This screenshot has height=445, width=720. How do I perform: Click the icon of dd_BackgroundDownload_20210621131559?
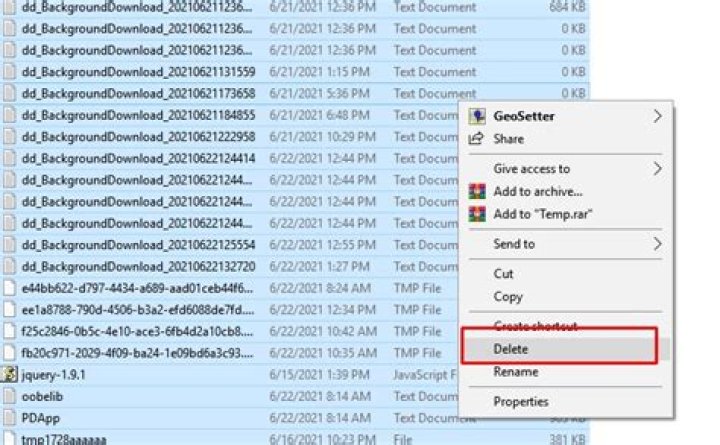coord(9,72)
